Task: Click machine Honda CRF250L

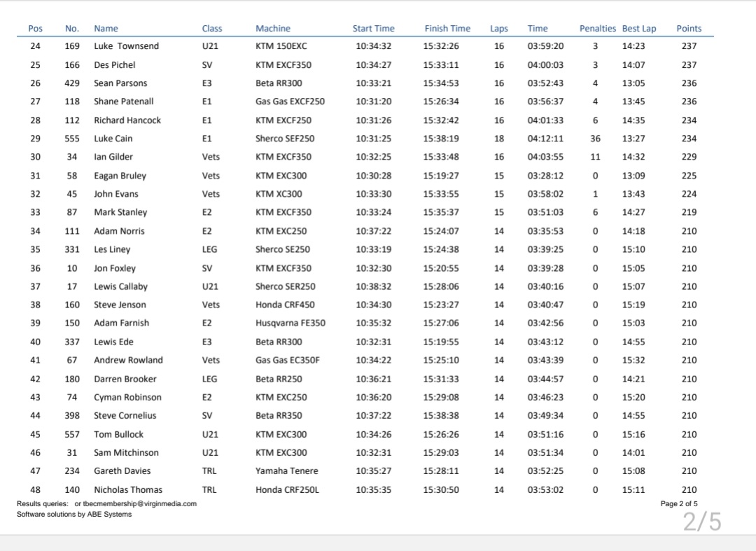Action: pos(287,490)
